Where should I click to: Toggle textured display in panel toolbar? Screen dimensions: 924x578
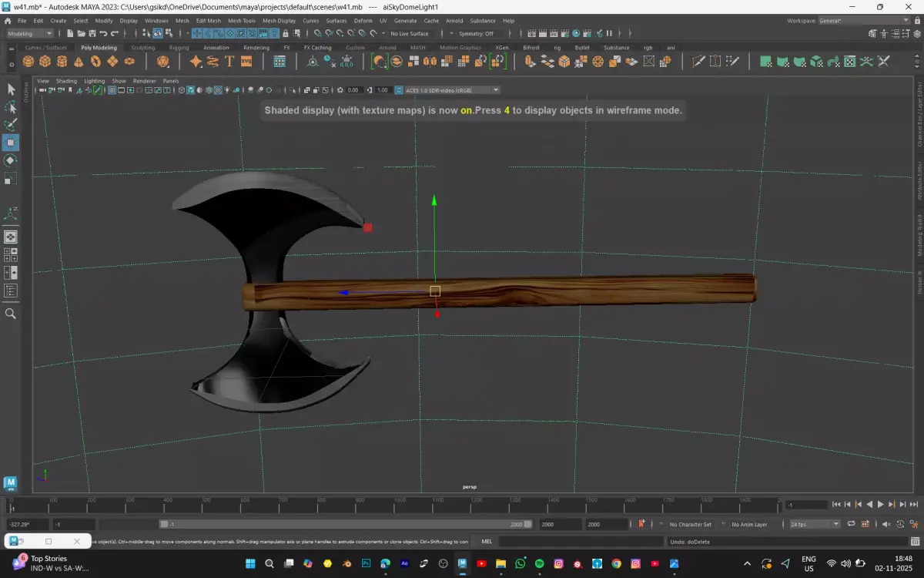218,90
